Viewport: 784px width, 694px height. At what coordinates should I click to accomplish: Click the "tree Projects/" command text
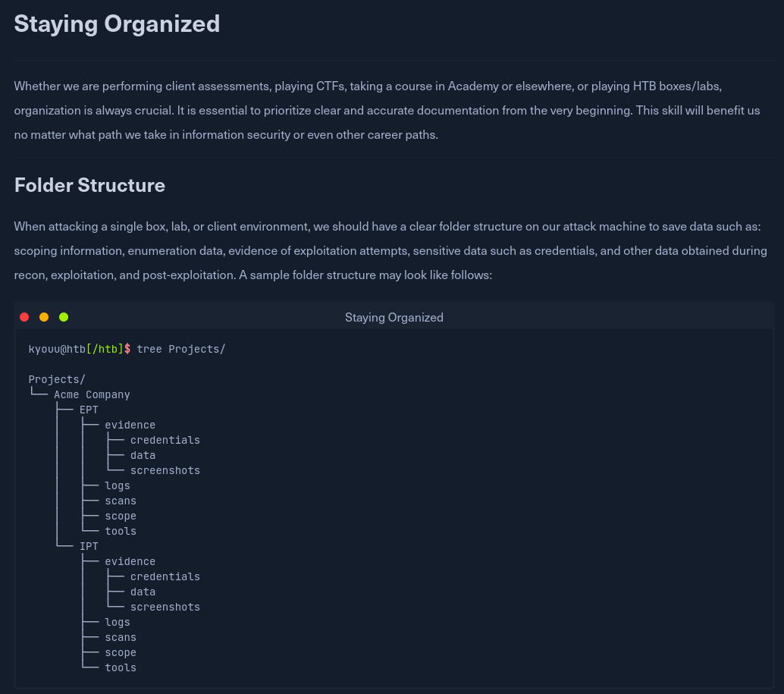point(181,349)
